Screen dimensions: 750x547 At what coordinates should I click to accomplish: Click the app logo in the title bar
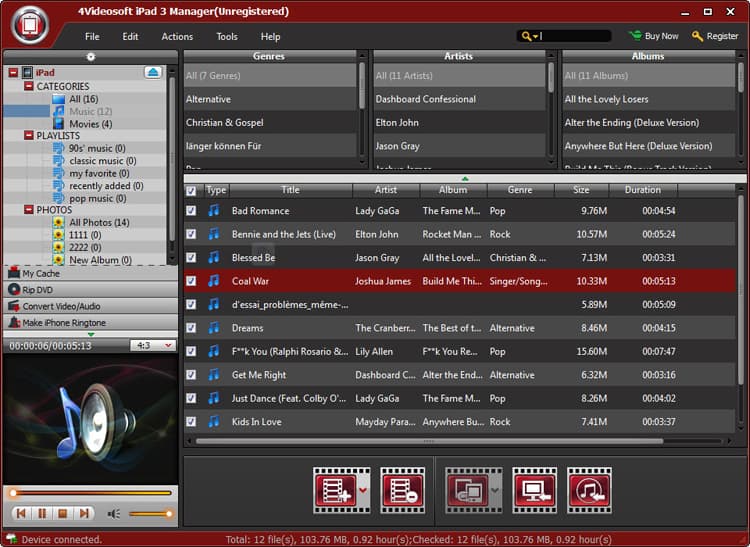coord(30,25)
